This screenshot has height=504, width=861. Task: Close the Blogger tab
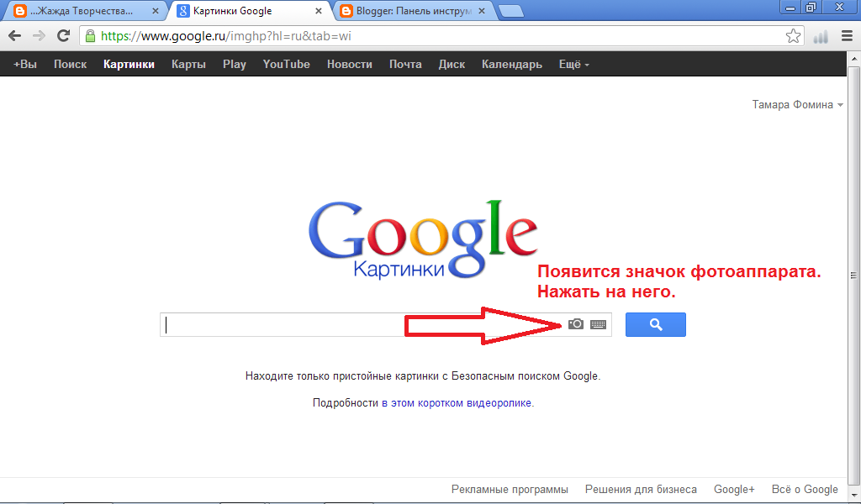482,11
